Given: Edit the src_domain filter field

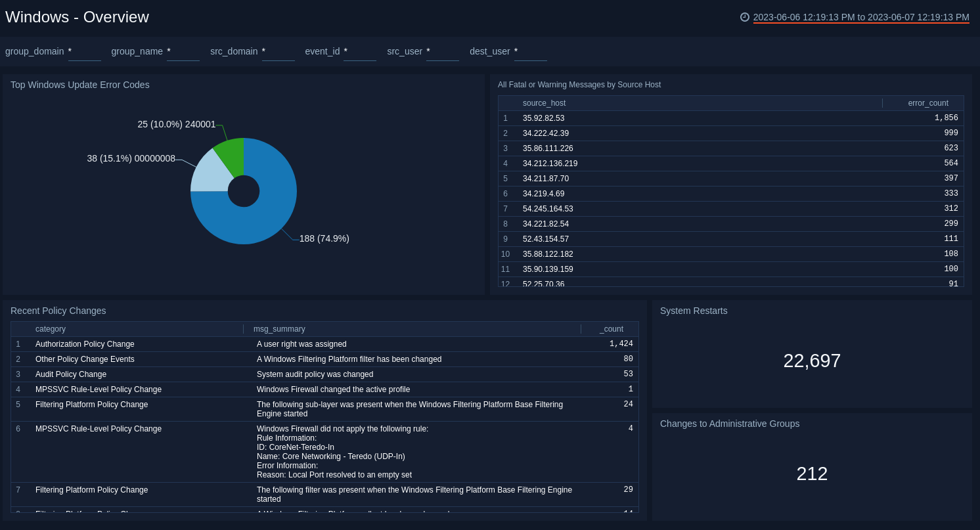Looking at the screenshot, I should tap(278, 51).
